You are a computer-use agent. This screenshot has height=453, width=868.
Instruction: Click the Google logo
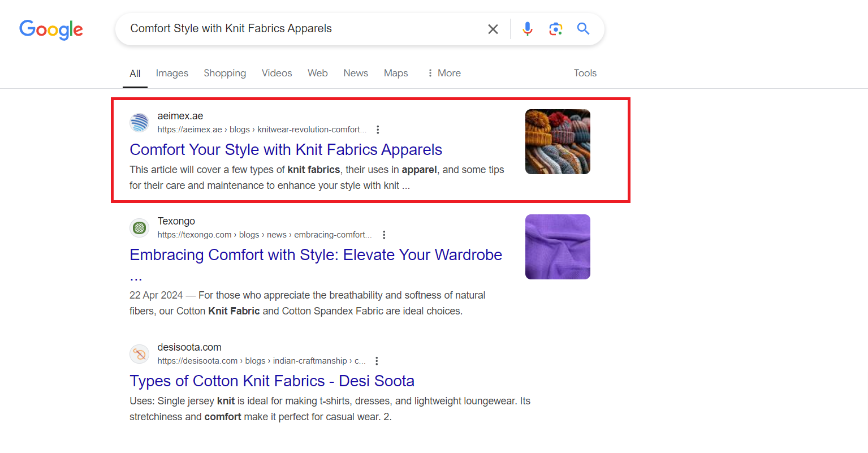pyautogui.click(x=51, y=29)
